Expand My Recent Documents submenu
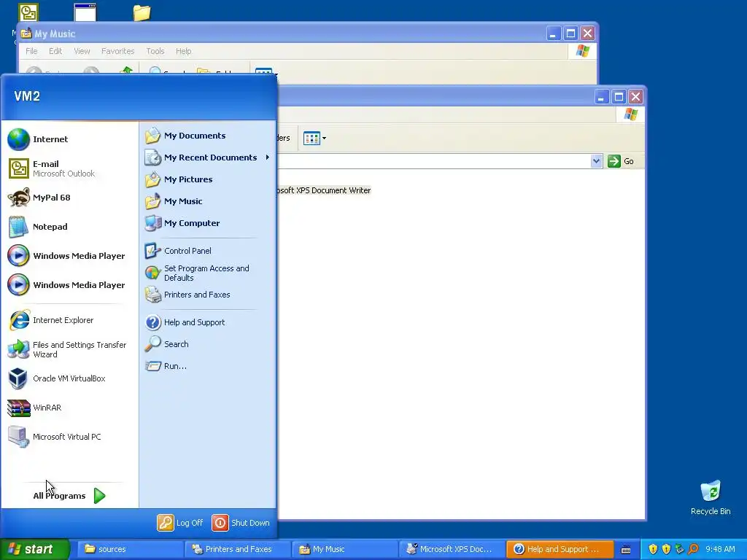Screen dimensions: 747x560 point(208,157)
